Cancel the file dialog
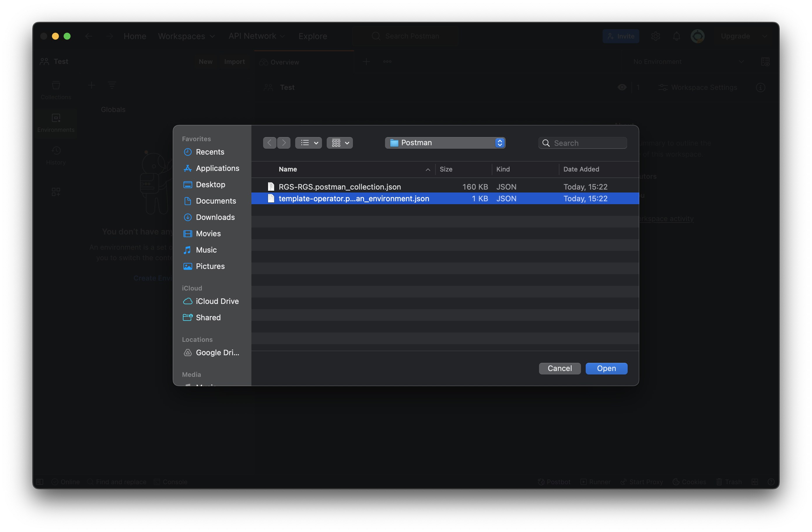Image resolution: width=812 pixels, height=532 pixels. click(559, 368)
